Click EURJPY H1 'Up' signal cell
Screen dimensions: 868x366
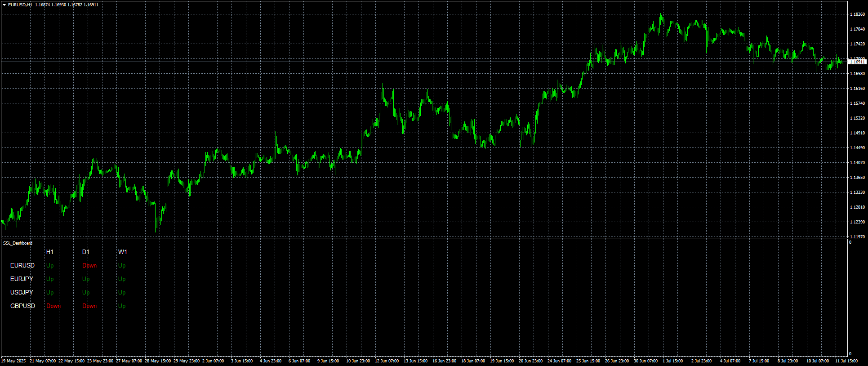(50, 279)
